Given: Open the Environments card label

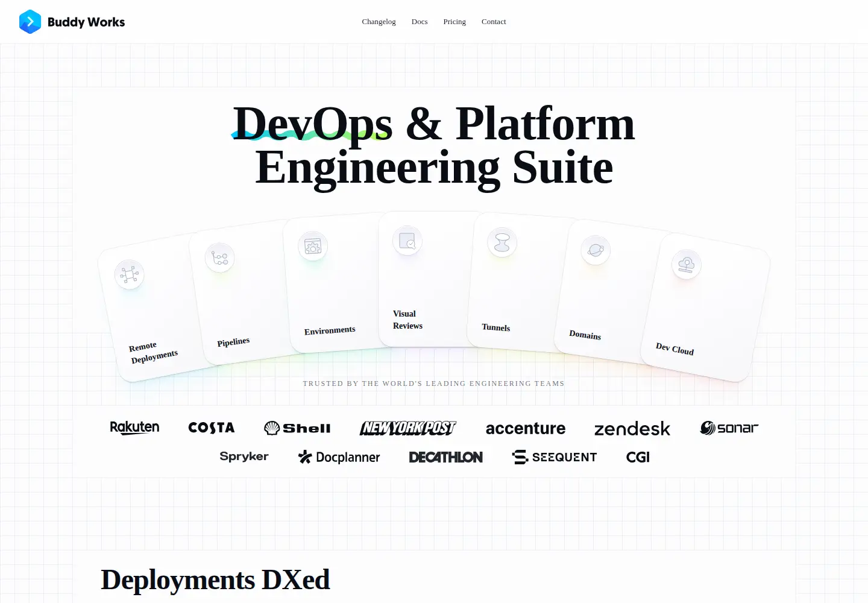Looking at the screenshot, I should click(330, 330).
